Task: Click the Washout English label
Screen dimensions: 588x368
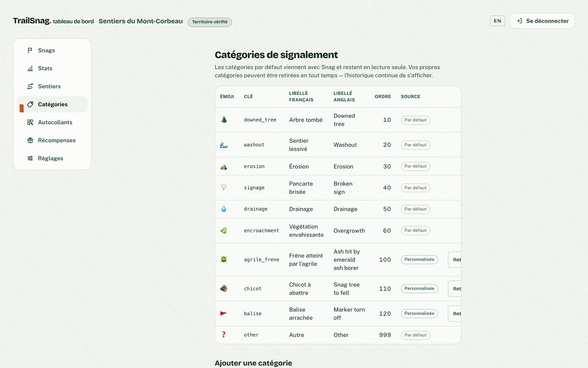Action: click(x=345, y=145)
